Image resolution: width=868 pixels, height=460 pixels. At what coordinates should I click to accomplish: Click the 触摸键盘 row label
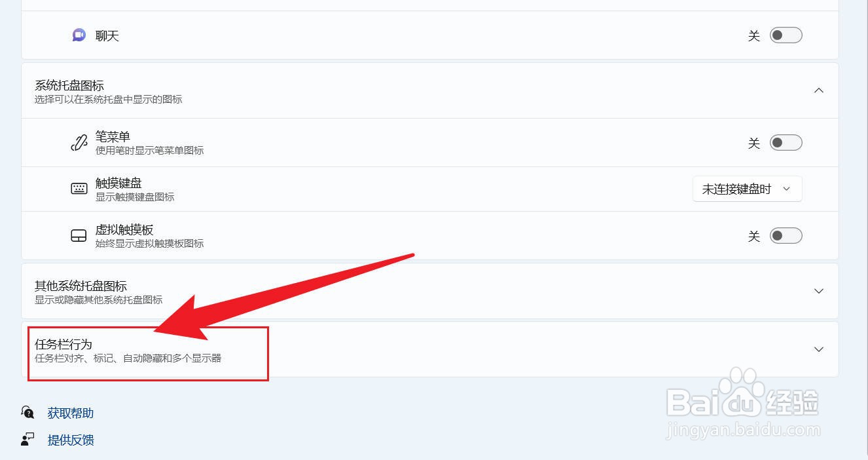coord(118,183)
